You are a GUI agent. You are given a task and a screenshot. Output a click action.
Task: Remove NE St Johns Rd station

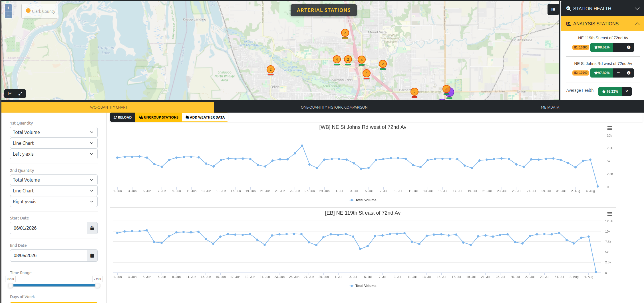tap(618, 73)
